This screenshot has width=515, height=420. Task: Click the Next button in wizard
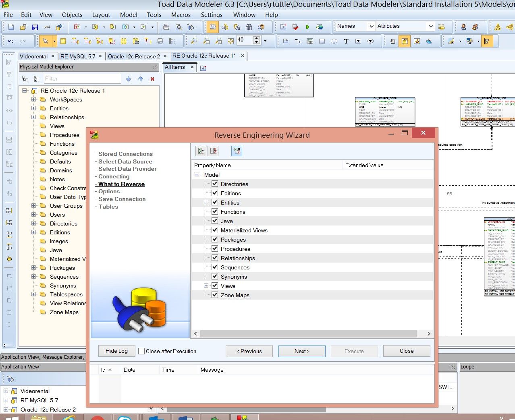[302, 351]
